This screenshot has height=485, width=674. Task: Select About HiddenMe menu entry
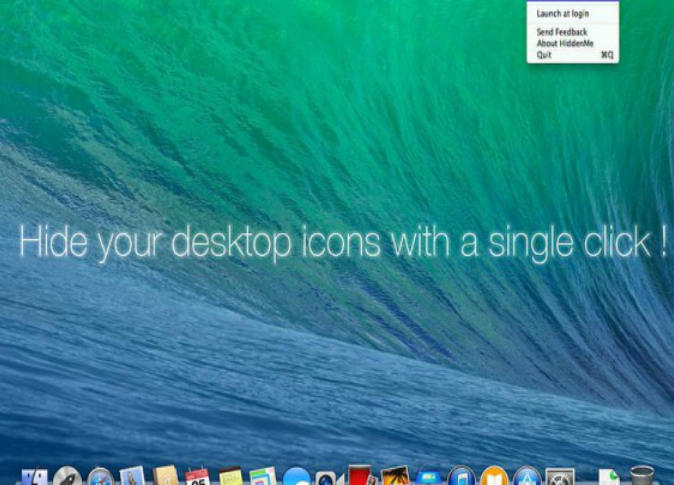click(564, 44)
